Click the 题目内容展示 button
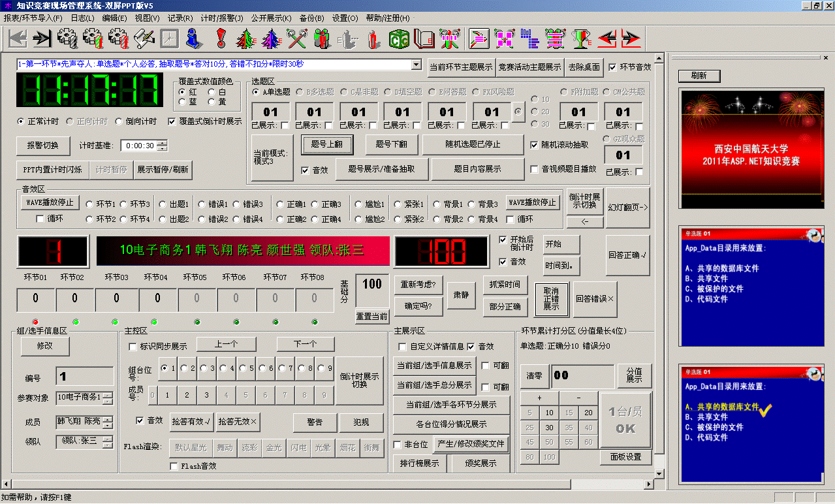The width and height of the screenshot is (835, 504). (477, 169)
